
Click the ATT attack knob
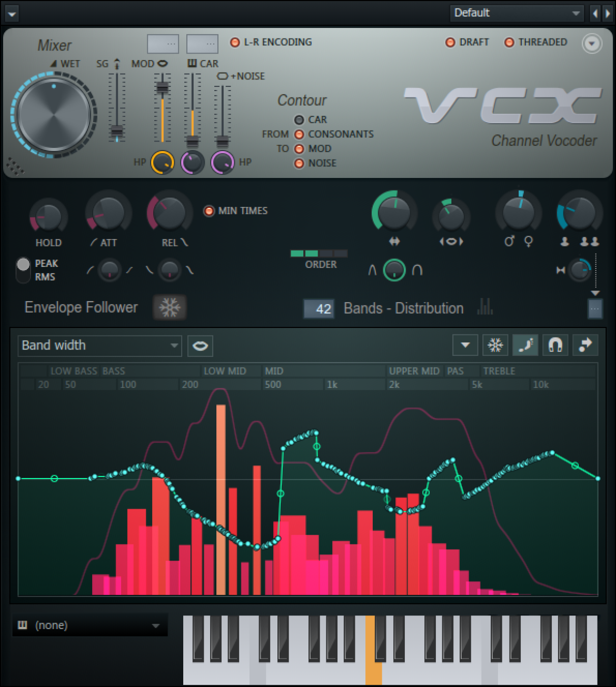click(x=108, y=213)
